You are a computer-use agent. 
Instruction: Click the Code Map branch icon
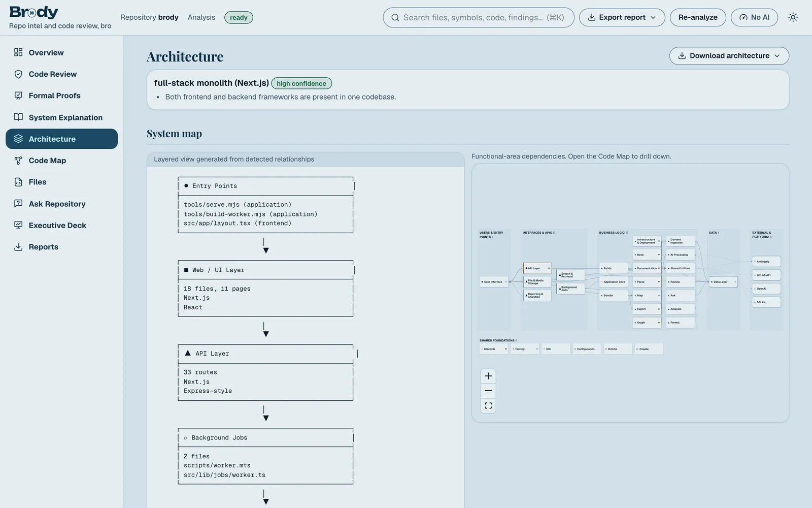pos(18,161)
